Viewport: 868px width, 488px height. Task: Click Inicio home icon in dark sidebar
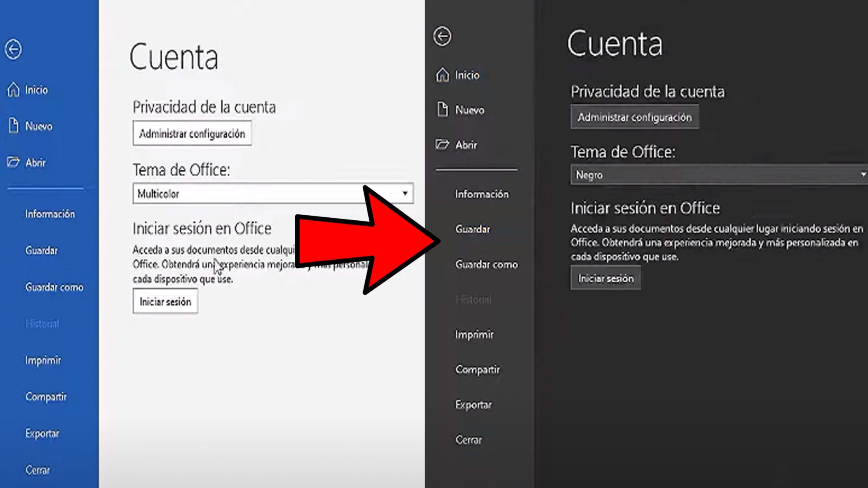pyautogui.click(x=442, y=75)
